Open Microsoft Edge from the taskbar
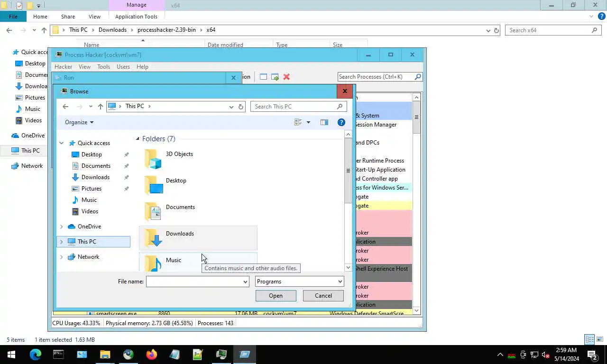The height and width of the screenshot is (364, 607). tap(35, 354)
